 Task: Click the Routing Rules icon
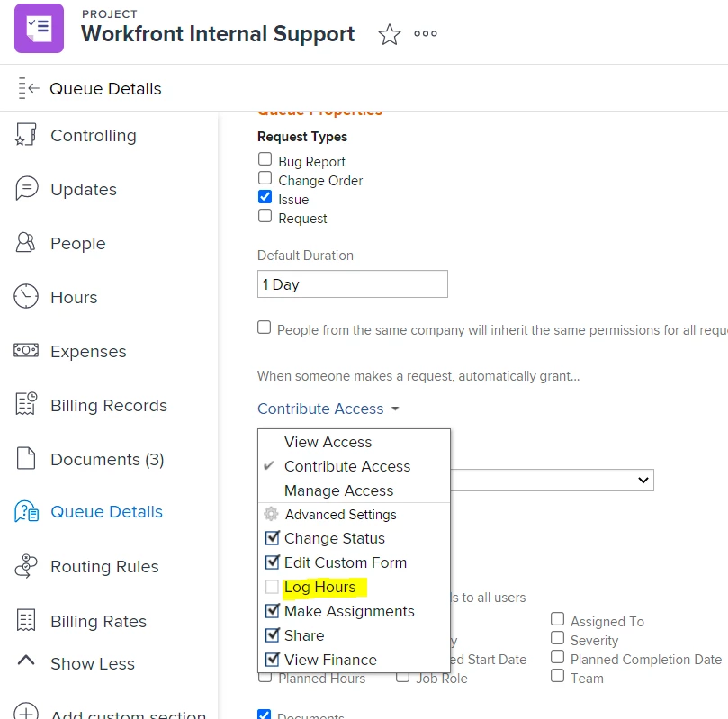25,566
